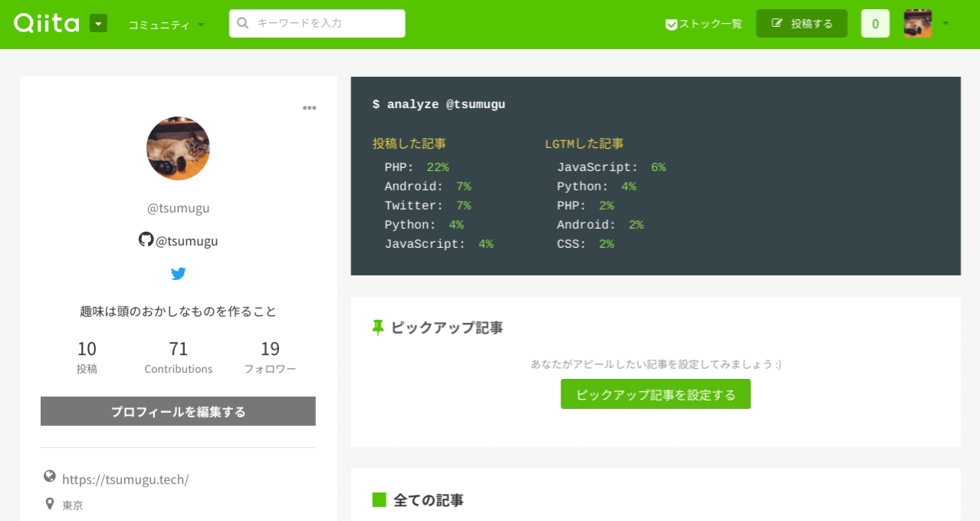Open the Twitter profile icon

click(x=178, y=273)
